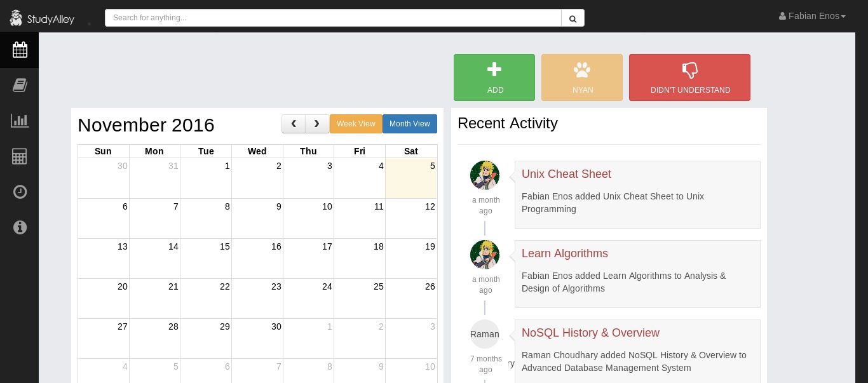
Task: Select November 5 in the calendar
Action: (411, 178)
